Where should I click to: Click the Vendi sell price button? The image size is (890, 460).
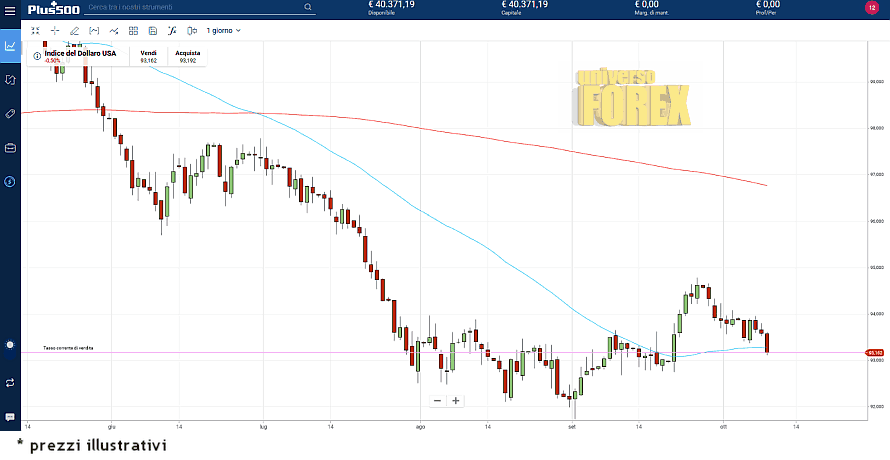[x=149, y=56]
